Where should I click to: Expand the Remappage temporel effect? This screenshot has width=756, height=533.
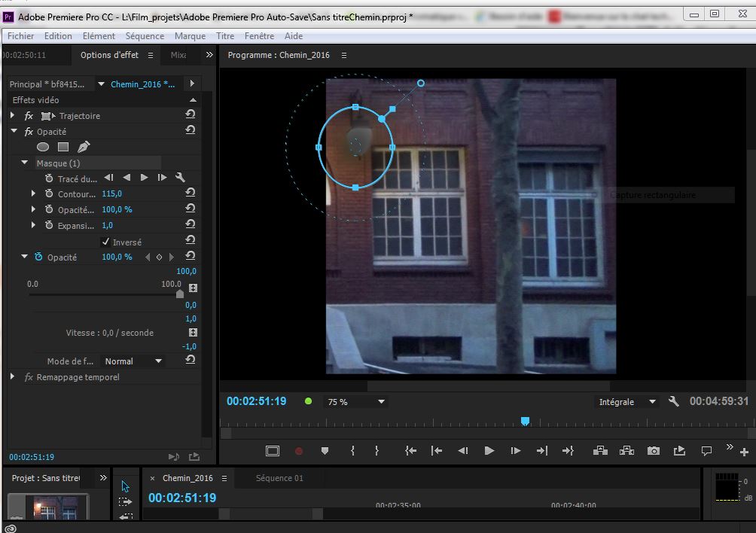point(13,377)
